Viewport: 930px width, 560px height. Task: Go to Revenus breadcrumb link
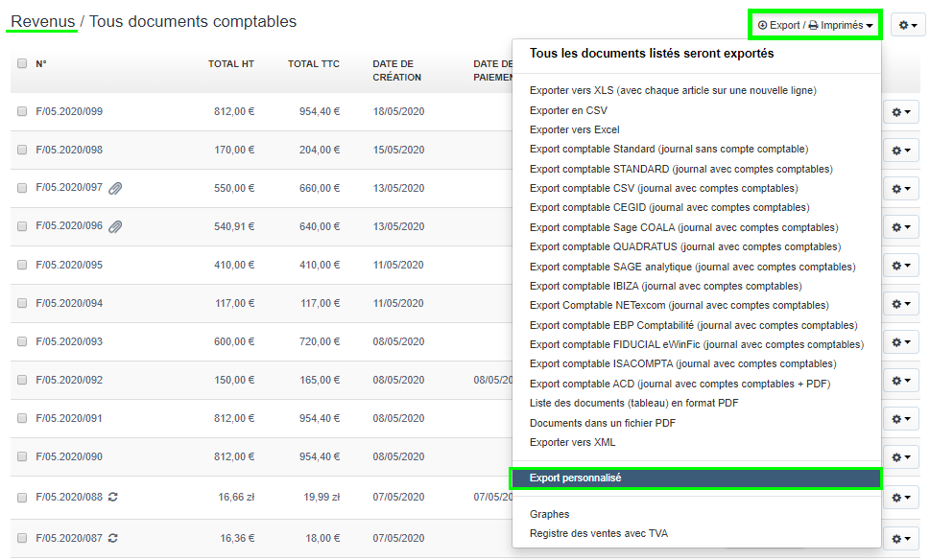click(42, 21)
